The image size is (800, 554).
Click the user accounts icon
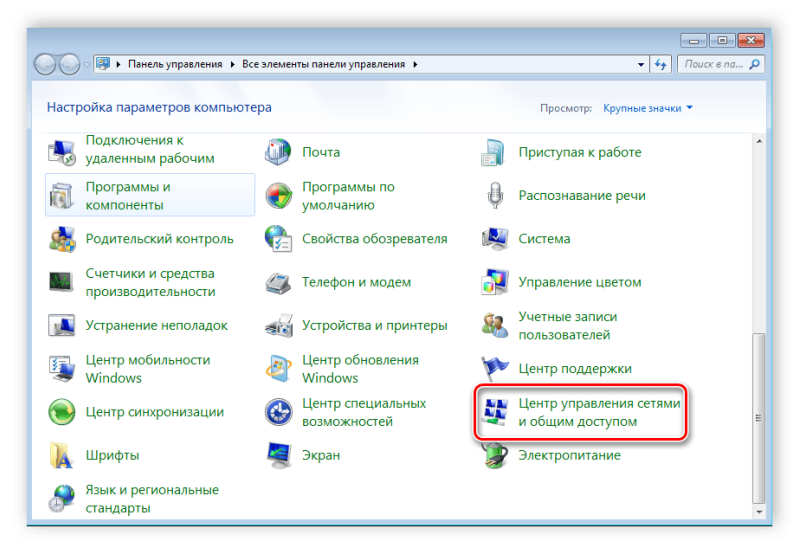(495, 325)
